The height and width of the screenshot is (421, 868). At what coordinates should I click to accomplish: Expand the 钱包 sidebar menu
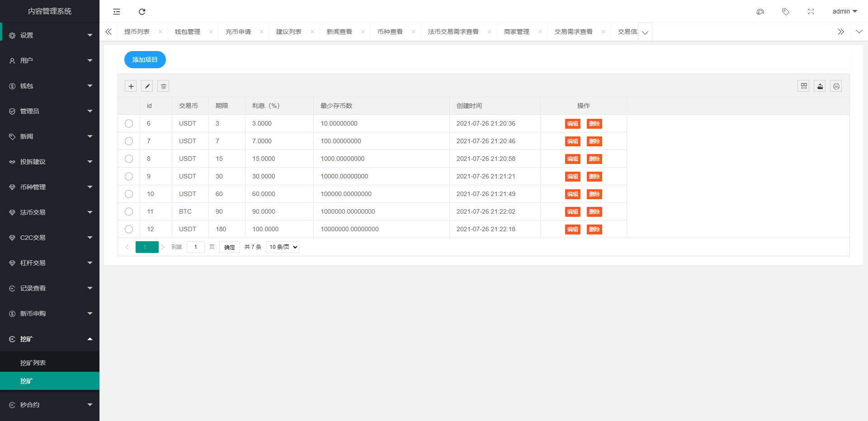(50, 86)
